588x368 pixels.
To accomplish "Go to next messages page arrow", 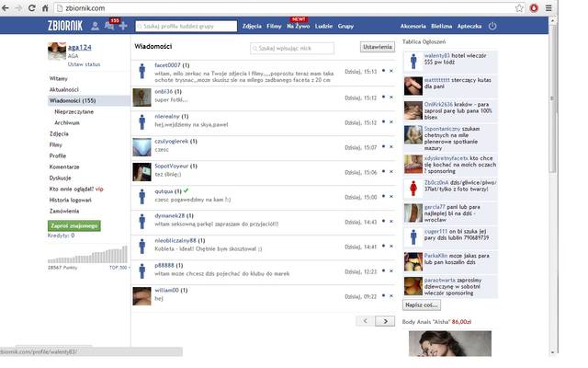I will coord(386,320).
